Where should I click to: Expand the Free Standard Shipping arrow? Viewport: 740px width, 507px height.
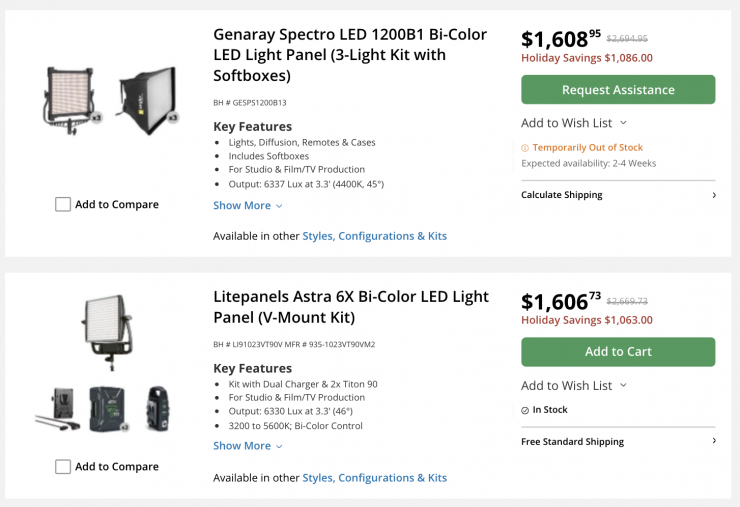point(713,441)
